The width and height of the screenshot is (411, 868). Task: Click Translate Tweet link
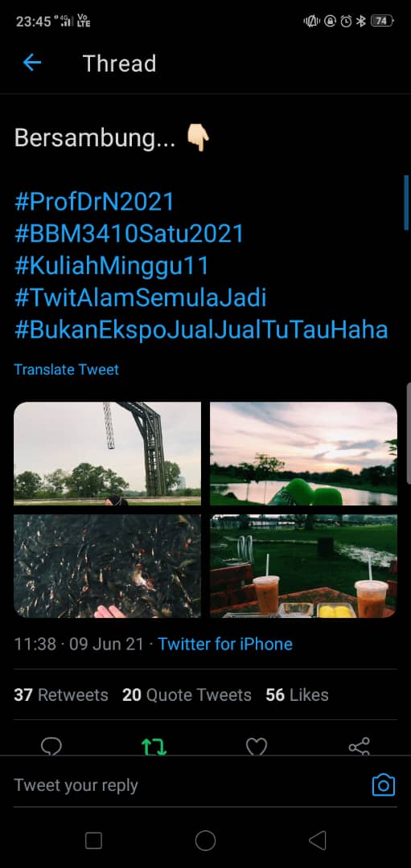[67, 369]
